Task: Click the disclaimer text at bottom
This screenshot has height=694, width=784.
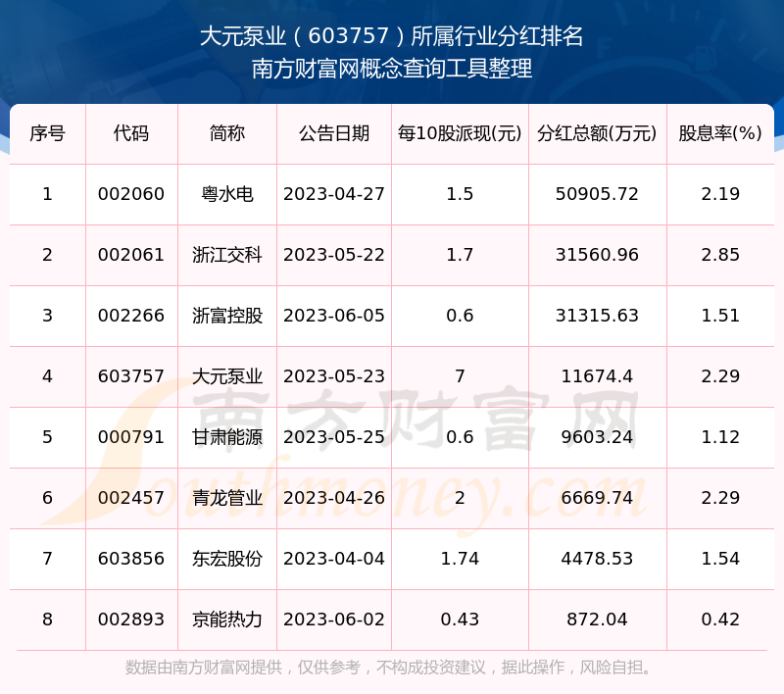Action: tap(388, 667)
